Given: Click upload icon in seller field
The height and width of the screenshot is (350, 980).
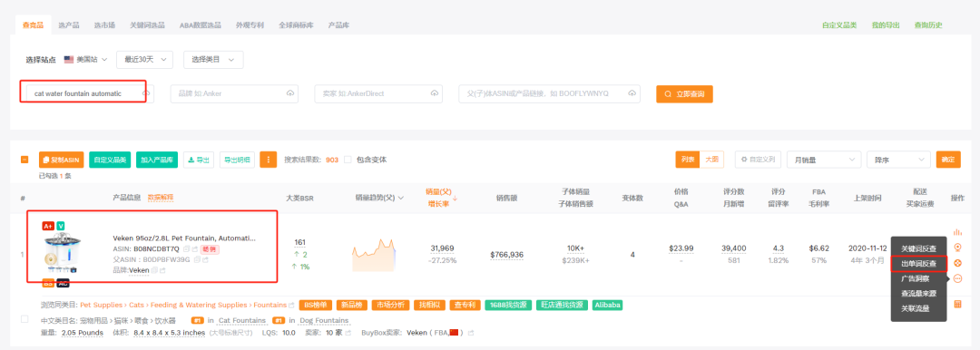Looking at the screenshot, I should coord(435,93).
